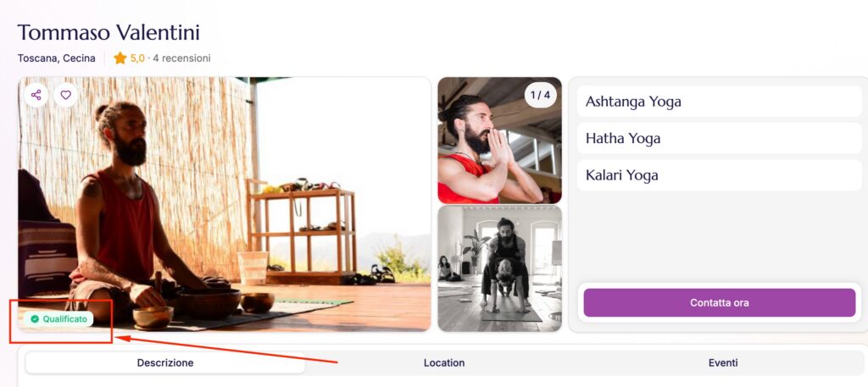Click the 5,0 rating score
The height and width of the screenshot is (387, 868).
(137, 58)
